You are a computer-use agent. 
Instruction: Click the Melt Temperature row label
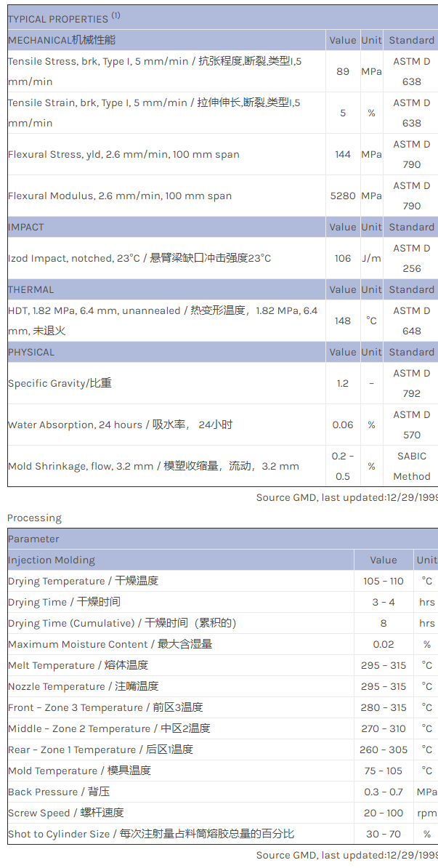(78, 665)
